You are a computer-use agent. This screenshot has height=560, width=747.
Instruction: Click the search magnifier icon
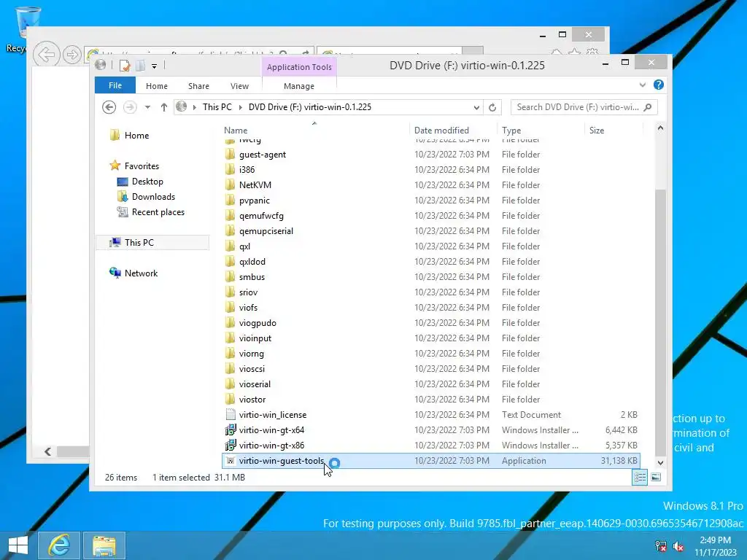[648, 107]
